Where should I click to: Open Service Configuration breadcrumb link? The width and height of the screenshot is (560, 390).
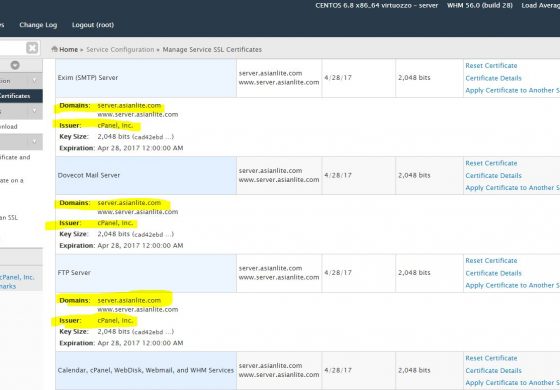(x=120, y=50)
